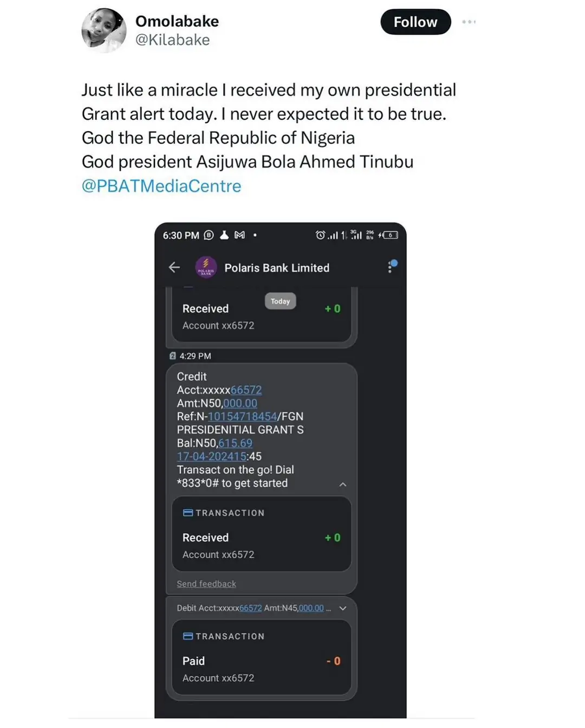Open the message overflow menu icon

click(x=391, y=267)
